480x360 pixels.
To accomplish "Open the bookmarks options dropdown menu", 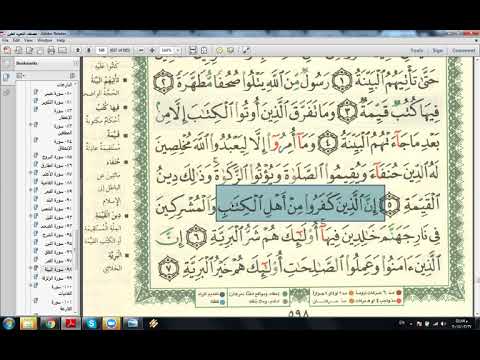I will [21, 76].
